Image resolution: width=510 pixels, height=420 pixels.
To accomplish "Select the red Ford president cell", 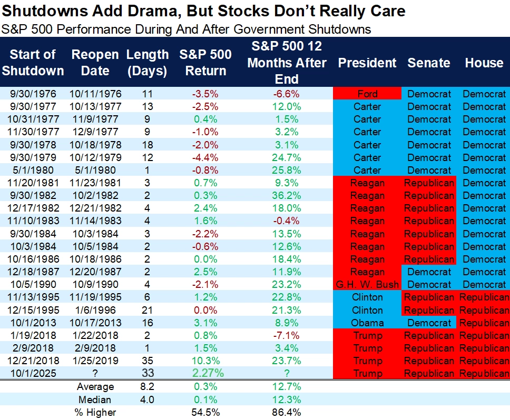I will 367,94.
